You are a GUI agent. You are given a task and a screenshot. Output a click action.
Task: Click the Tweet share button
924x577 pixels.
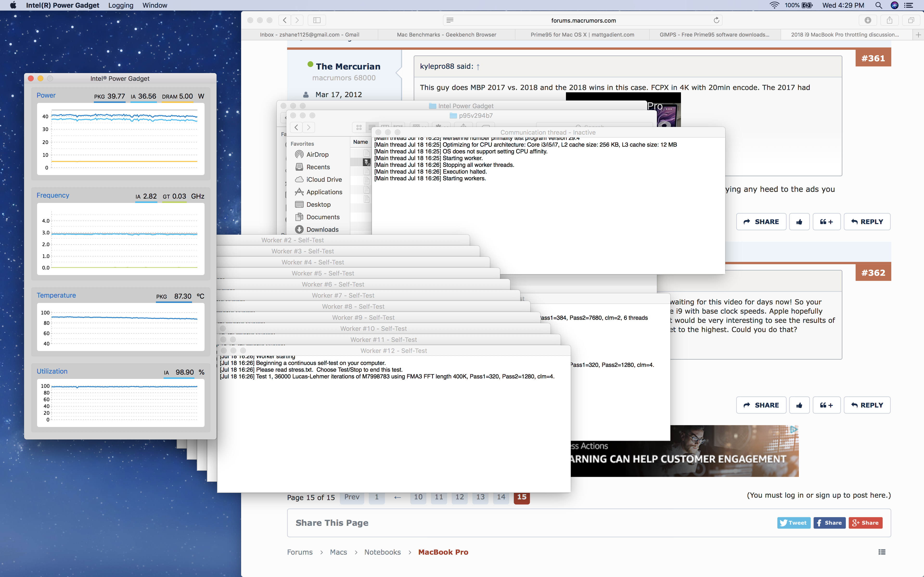coord(793,523)
